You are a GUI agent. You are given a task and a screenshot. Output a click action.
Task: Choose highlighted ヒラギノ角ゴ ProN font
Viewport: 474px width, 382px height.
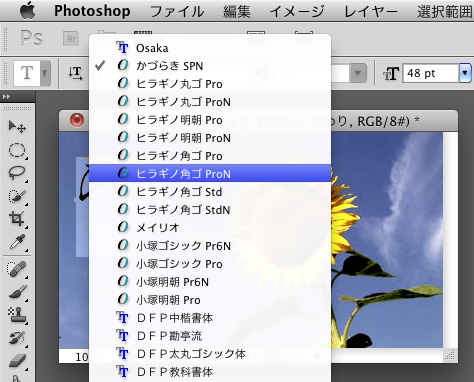click(x=210, y=173)
